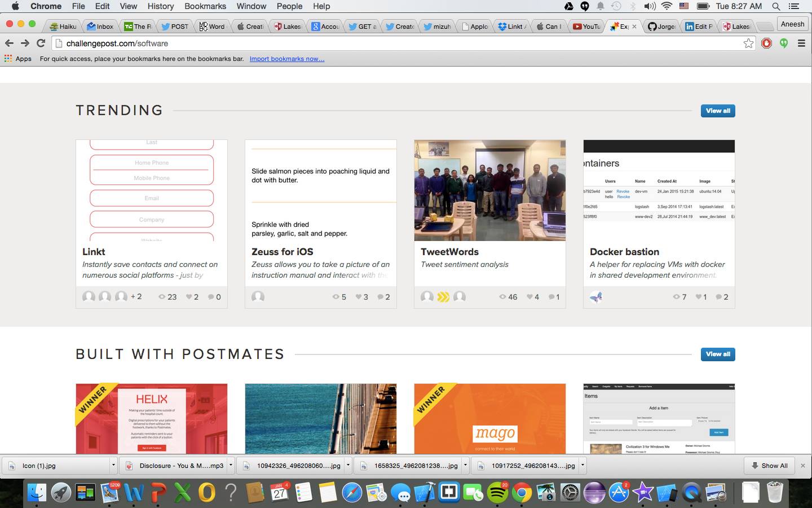Viewport: 812px width, 508px height.
Task: Open Zeuss for iOS author avatar
Action: pos(258,297)
